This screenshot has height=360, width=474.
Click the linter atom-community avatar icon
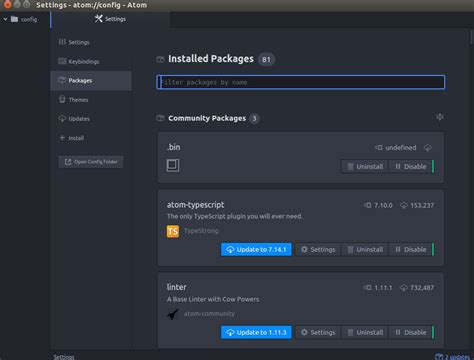pyautogui.click(x=173, y=314)
